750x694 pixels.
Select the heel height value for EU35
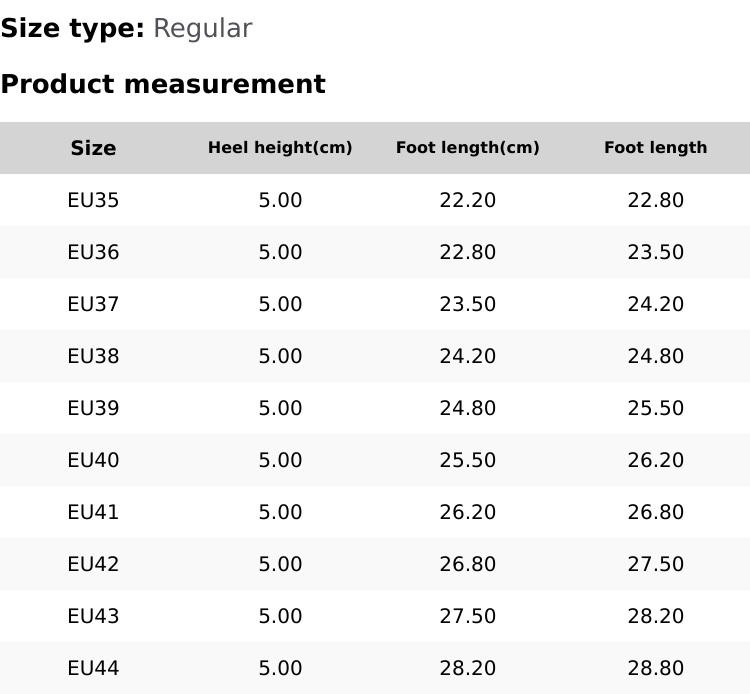(280, 200)
